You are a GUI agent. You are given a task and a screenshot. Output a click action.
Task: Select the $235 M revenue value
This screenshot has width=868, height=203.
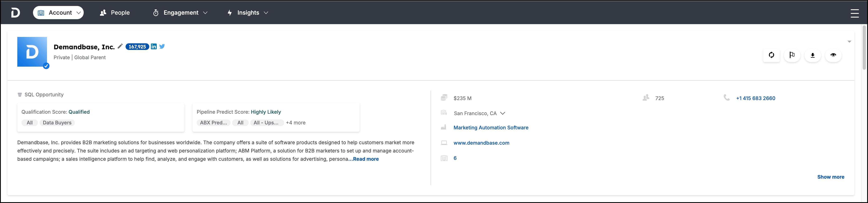point(462,98)
